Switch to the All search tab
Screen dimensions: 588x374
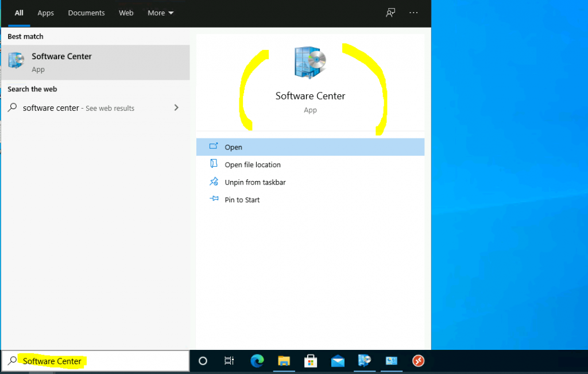[x=19, y=13]
